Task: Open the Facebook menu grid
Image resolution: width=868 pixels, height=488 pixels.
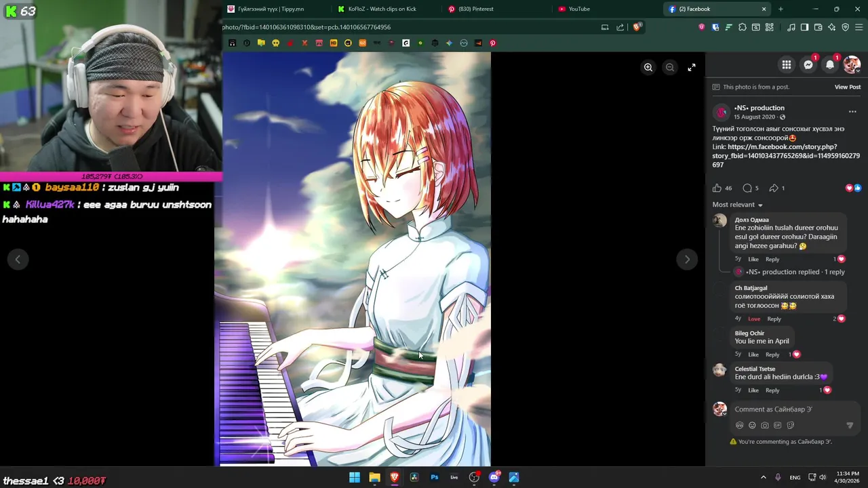Action: (x=787, y=65)
